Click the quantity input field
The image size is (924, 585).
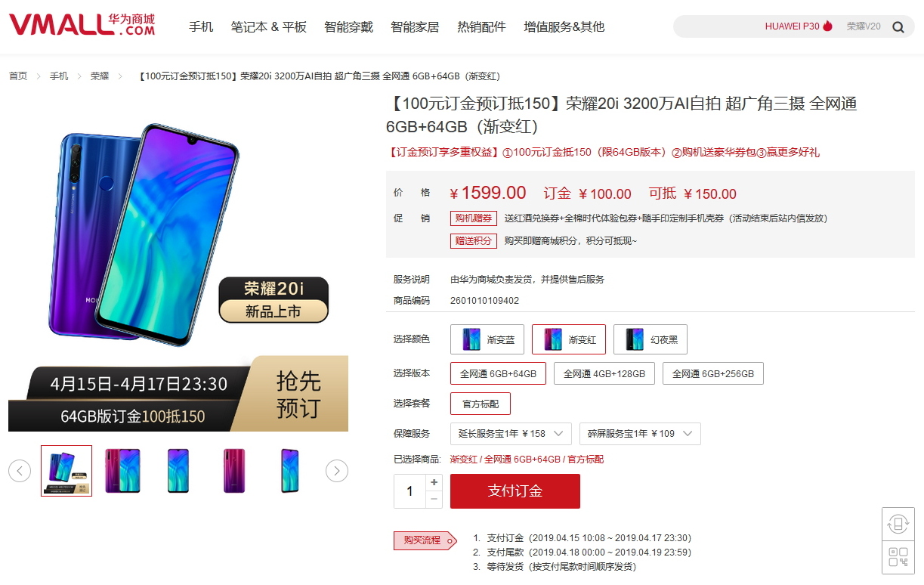point(409,491)
